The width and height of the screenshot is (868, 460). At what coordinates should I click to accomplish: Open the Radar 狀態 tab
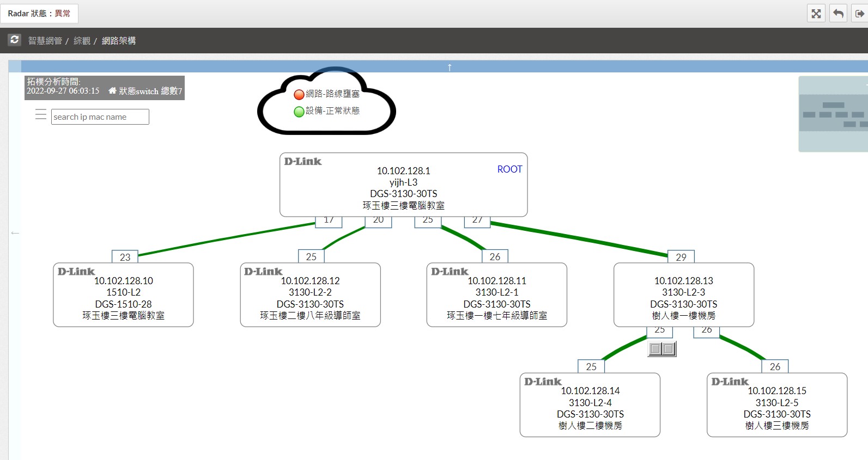point(39,14)
